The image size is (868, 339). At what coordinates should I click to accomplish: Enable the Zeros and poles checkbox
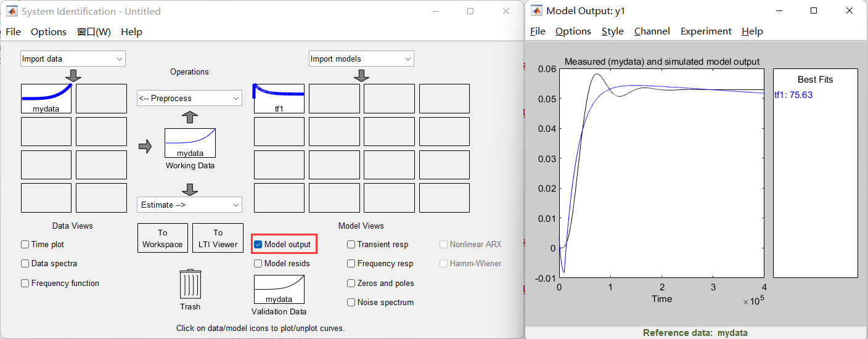[x=351, y=283]
